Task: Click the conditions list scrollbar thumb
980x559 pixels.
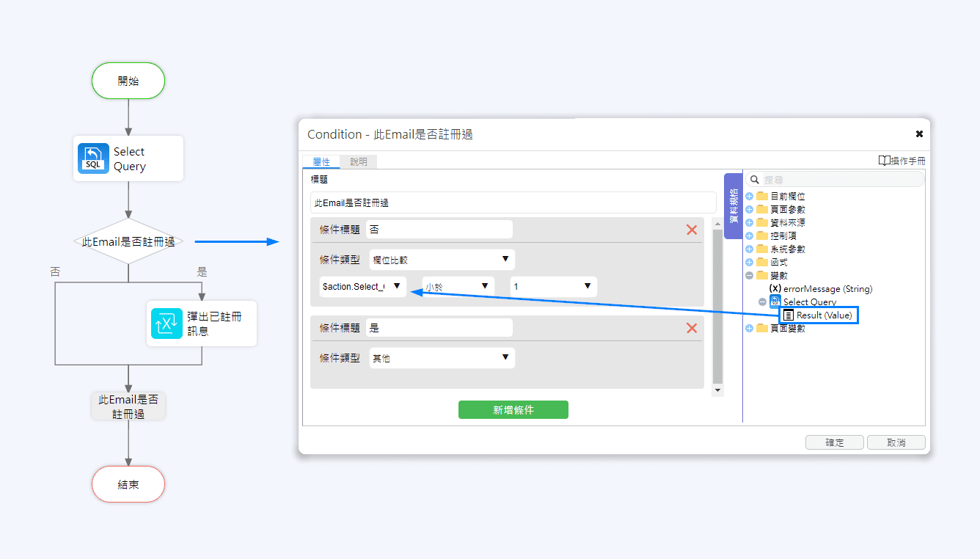Action: 718,307
